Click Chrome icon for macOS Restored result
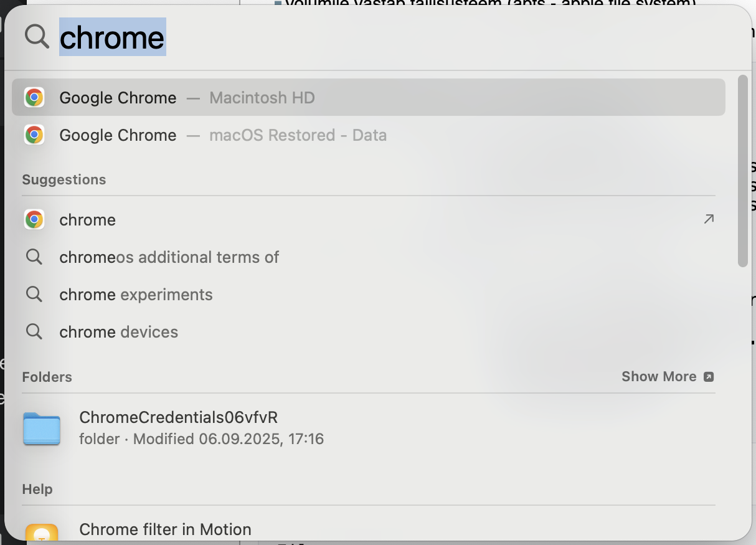Image resolution: width=756 pixels, height=545 pixels. click(x=34, y=135)
